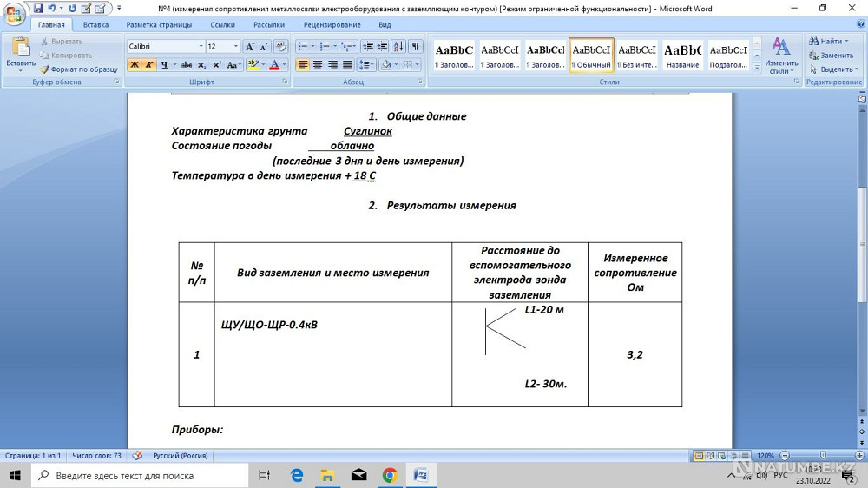Switch to Full Screen Reading view
This screenshot has height=488, width=868.
(710, 455)
